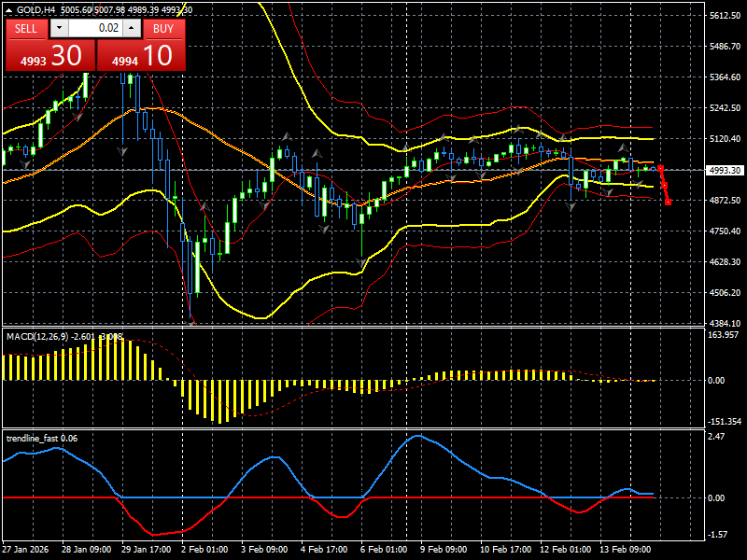747x560 pixels.
Task: Click the MACD(12,26,9) indicator label
Action: [39, 337]
